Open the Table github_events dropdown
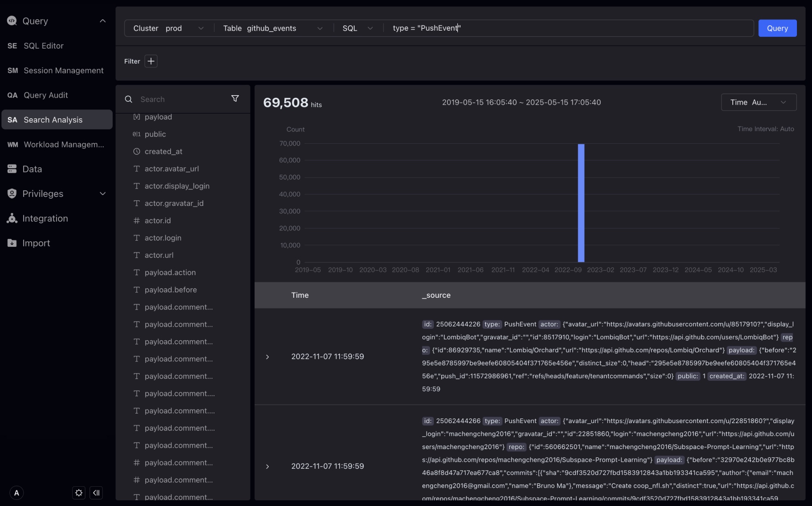The width and height of the screenshot is (812, 506). pos(273,28)
